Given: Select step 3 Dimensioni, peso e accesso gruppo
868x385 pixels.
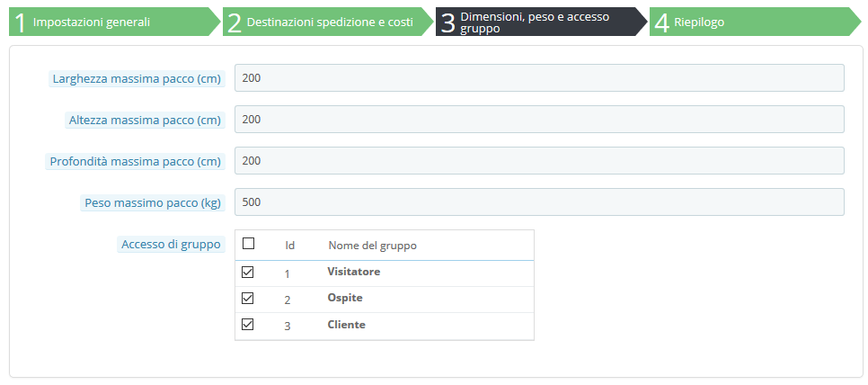Looking at the screenshot, I should pyautogui.click(x=541, y=22).
